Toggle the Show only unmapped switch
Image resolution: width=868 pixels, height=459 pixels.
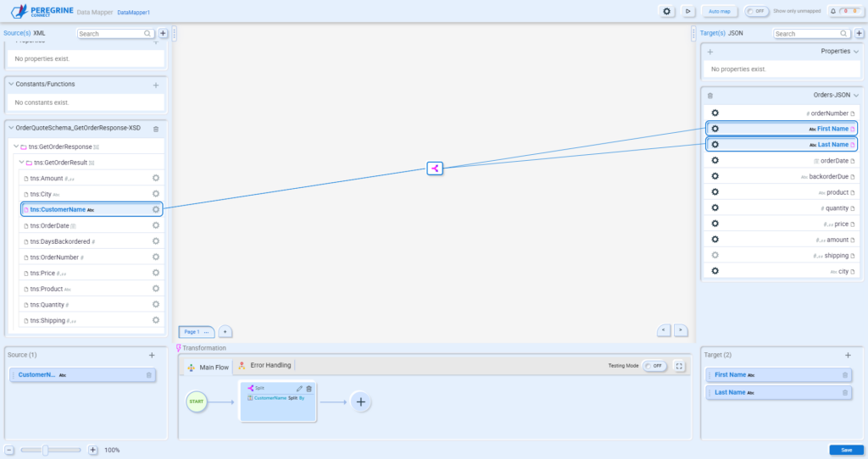point(755,11)
